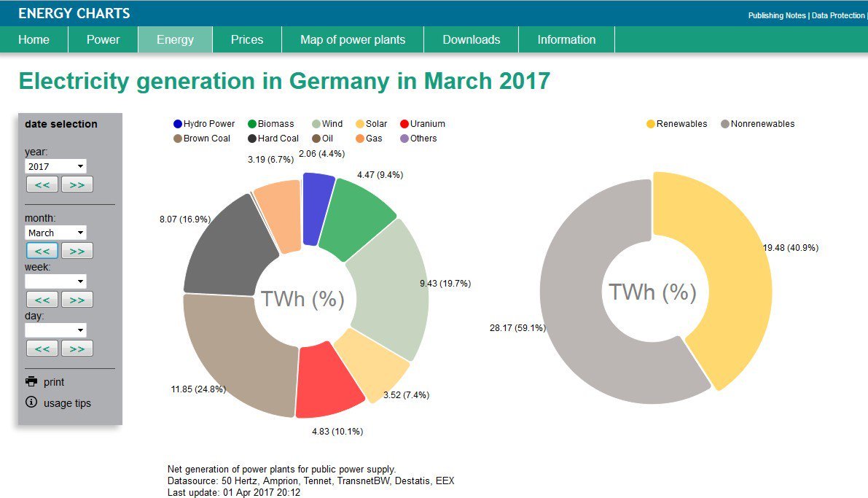Expand the empty week dropdown
This screenshot has width=868, height=498.
click(x=55, y=281)
